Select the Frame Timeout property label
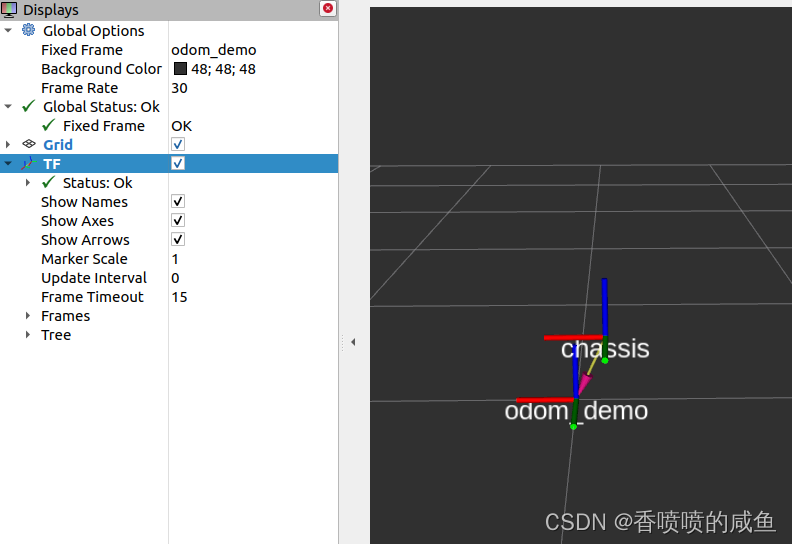Viewport: 792px width, 544px height. 92,296
